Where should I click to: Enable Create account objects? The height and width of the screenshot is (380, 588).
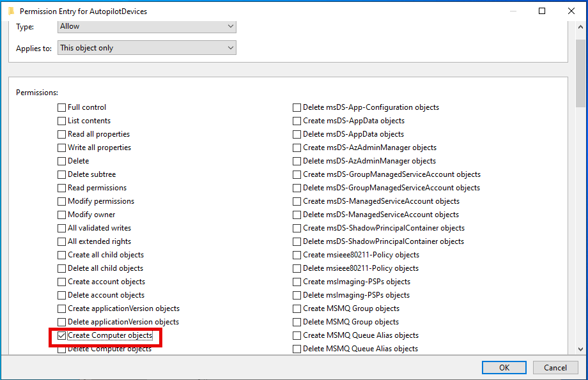click(x=61, y=282)
